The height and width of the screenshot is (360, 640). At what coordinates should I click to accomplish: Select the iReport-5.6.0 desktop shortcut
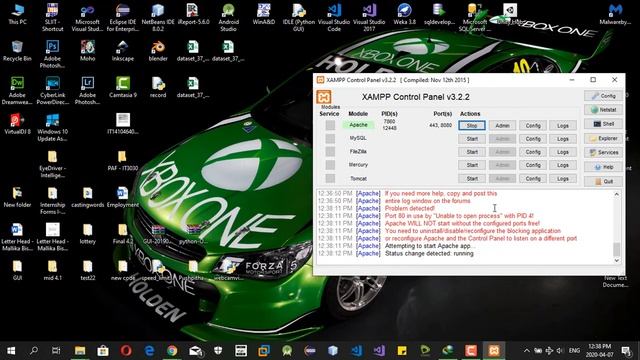point(193,14)
